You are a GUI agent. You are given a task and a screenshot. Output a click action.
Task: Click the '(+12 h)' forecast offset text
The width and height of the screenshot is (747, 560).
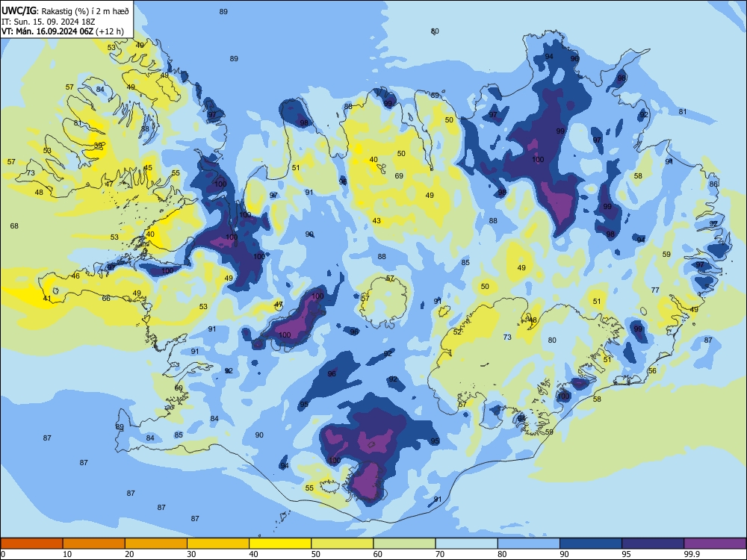110,31
